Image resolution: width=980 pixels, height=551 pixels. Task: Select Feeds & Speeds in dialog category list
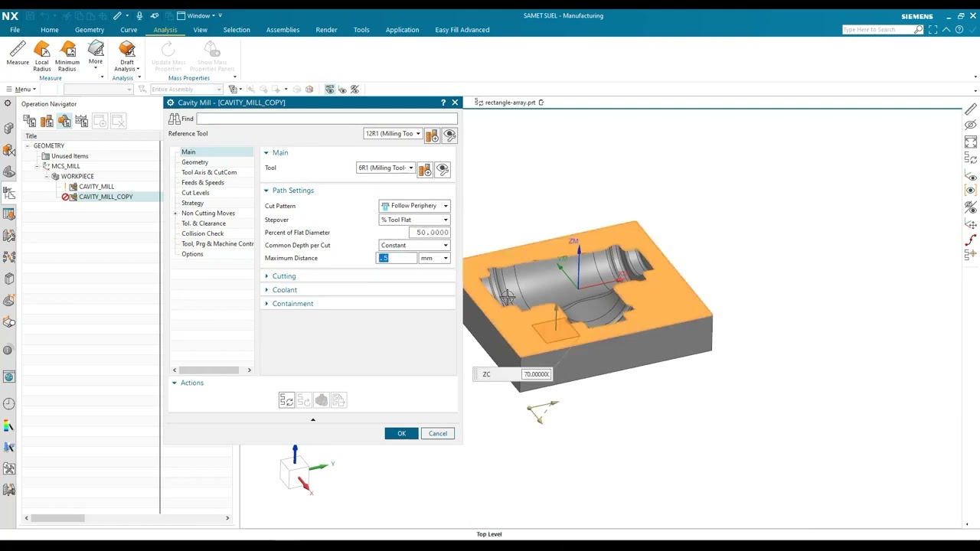[203, 183]
